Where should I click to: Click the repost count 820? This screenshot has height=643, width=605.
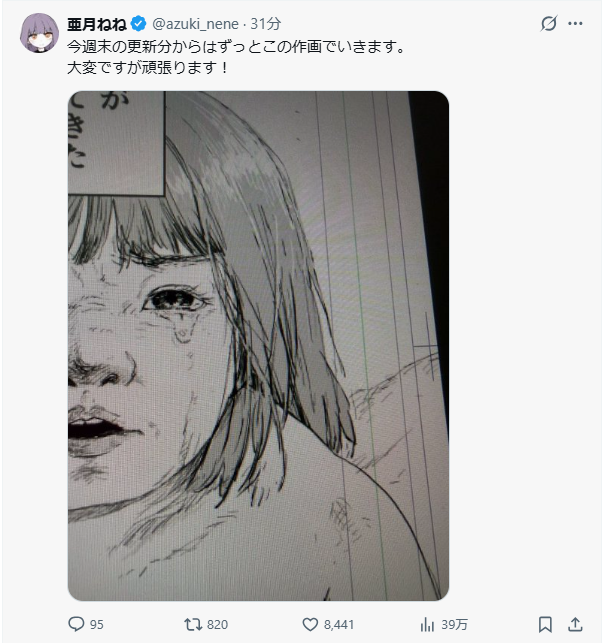coord(217,624)
